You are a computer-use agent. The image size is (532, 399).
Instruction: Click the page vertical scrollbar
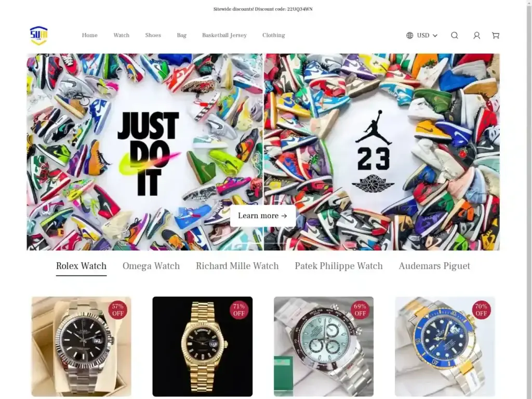pos(529,199)
